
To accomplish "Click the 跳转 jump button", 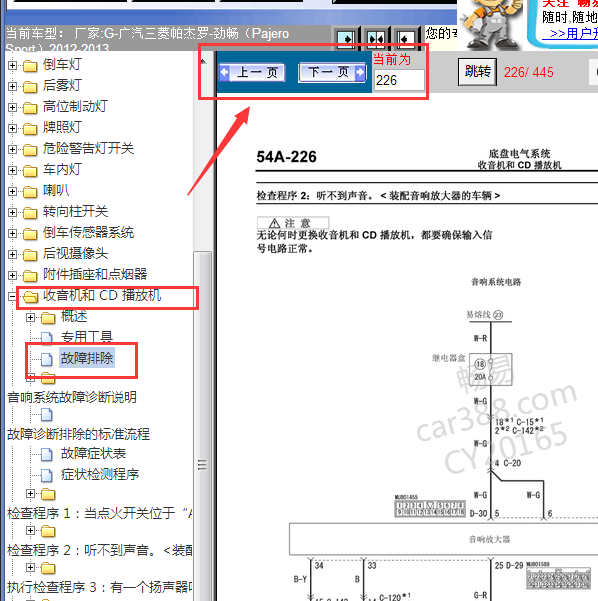I will click(477, 72).
